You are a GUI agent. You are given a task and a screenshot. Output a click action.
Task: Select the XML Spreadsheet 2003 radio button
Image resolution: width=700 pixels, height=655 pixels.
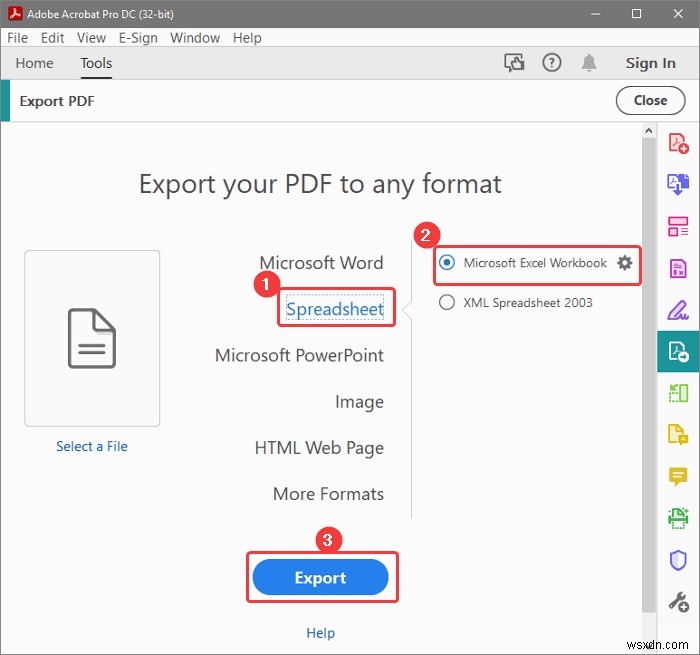(447, 302)
